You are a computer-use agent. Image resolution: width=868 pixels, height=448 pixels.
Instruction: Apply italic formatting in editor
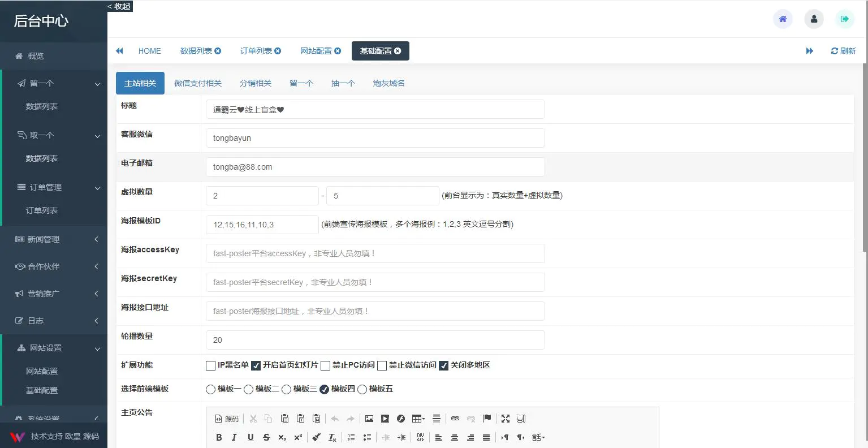(x=235, y=437)
